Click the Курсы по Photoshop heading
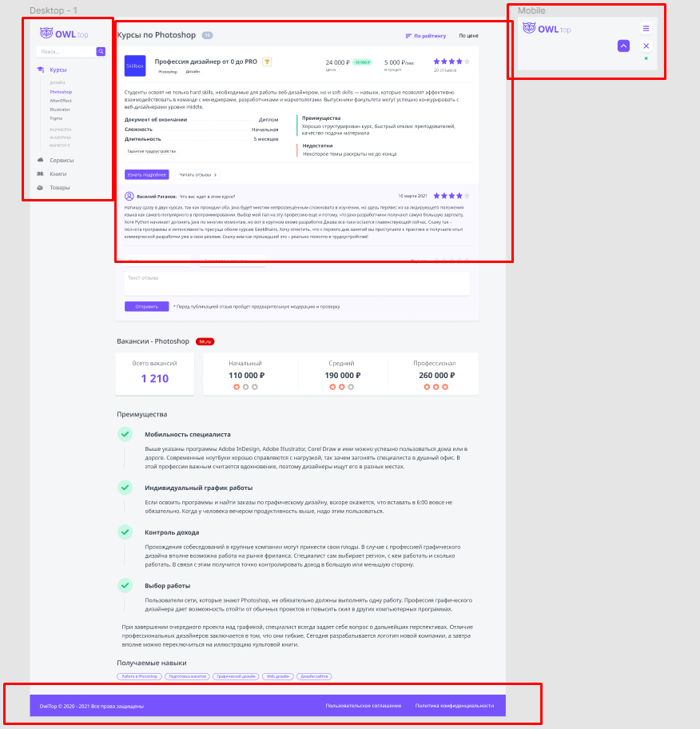Viewport: 700px width, 729px height. click(x=157, y=35)
